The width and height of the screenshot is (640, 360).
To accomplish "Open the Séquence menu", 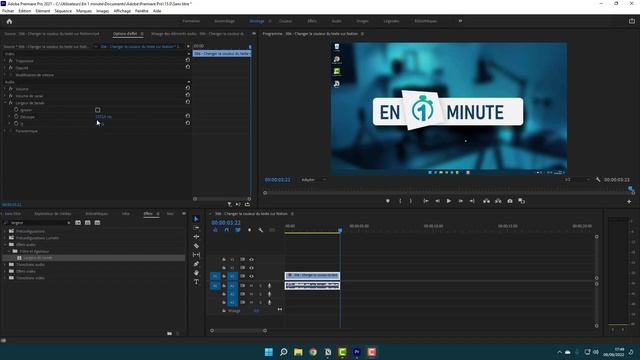I will point(63,11).
